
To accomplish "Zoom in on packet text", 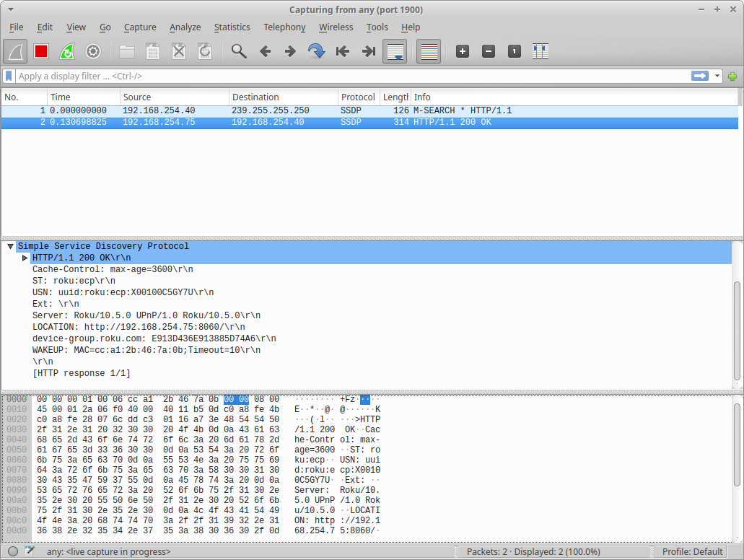I will (463, 51).
